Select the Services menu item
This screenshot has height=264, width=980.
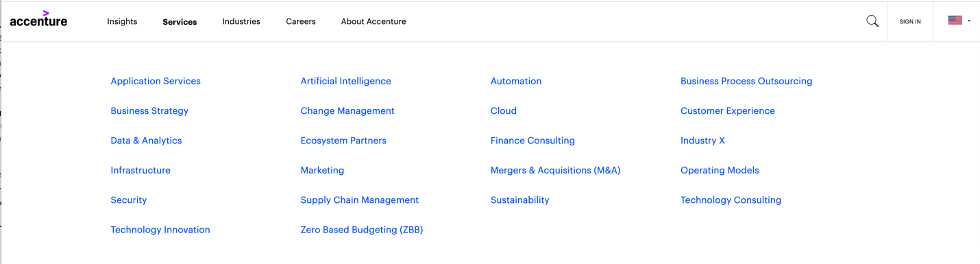tap(180, 22)
